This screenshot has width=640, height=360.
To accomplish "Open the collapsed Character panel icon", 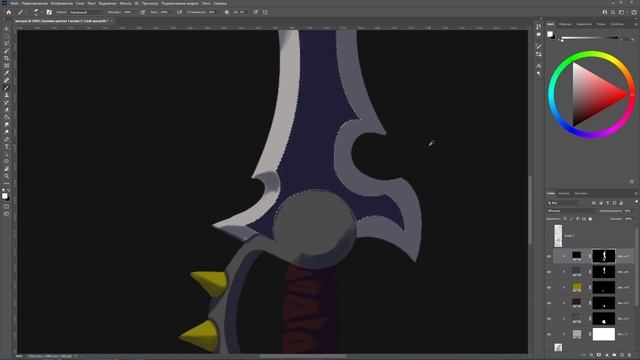I will 539,66.
